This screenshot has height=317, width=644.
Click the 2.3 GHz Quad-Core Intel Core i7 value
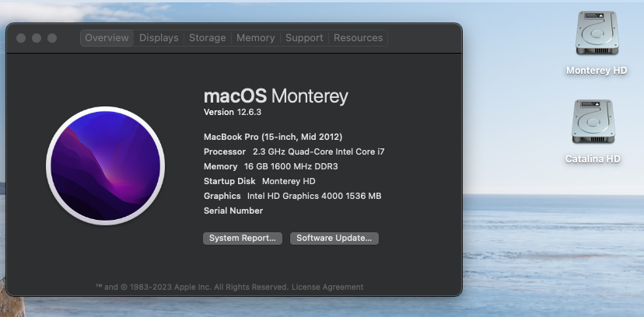pos(319,152)
